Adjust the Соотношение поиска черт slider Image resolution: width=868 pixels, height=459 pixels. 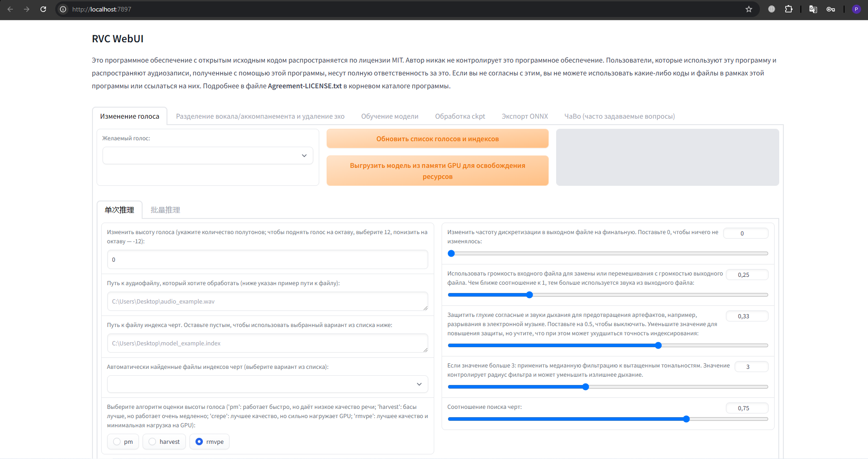pos(608,419)
